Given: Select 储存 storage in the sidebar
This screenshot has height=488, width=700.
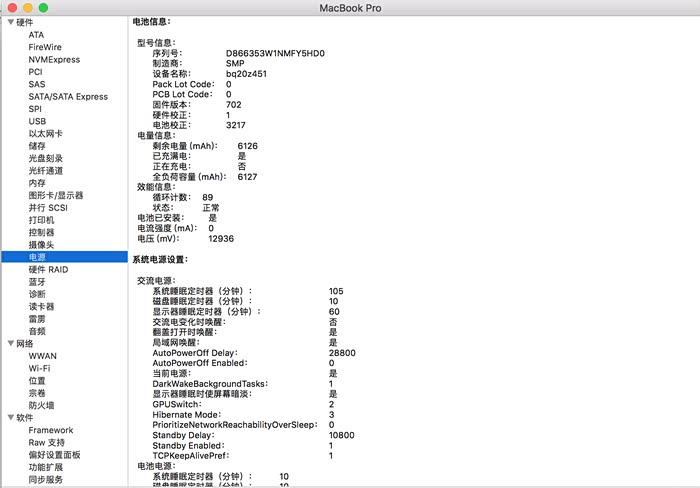Looking at the screenshot, I should (37, 146).
